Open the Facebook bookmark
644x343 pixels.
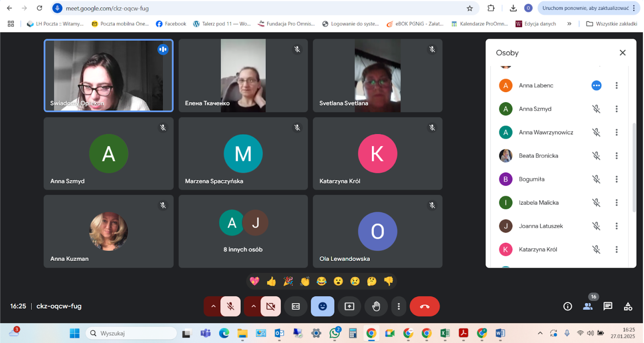[171, 24]
